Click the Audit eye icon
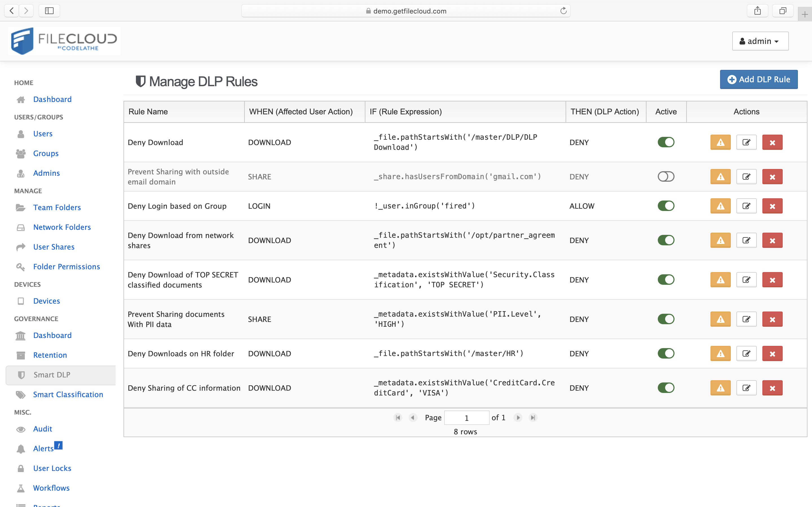This screenshot has height=507, width=812. point(21,429)
